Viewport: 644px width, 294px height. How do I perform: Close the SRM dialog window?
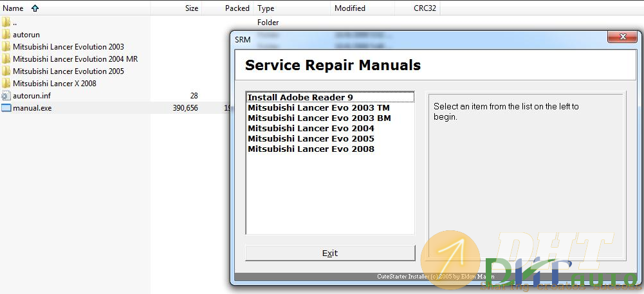pyautogui.click(x=622, y=37)
